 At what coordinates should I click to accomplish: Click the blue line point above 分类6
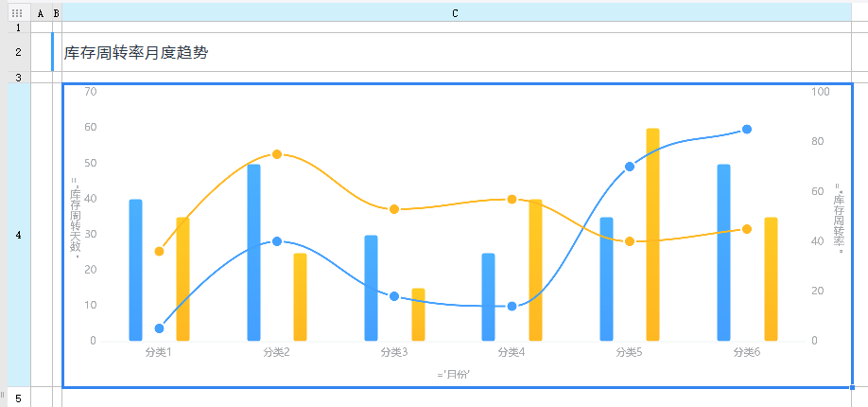pyautogui.click(x=747, y=130)
